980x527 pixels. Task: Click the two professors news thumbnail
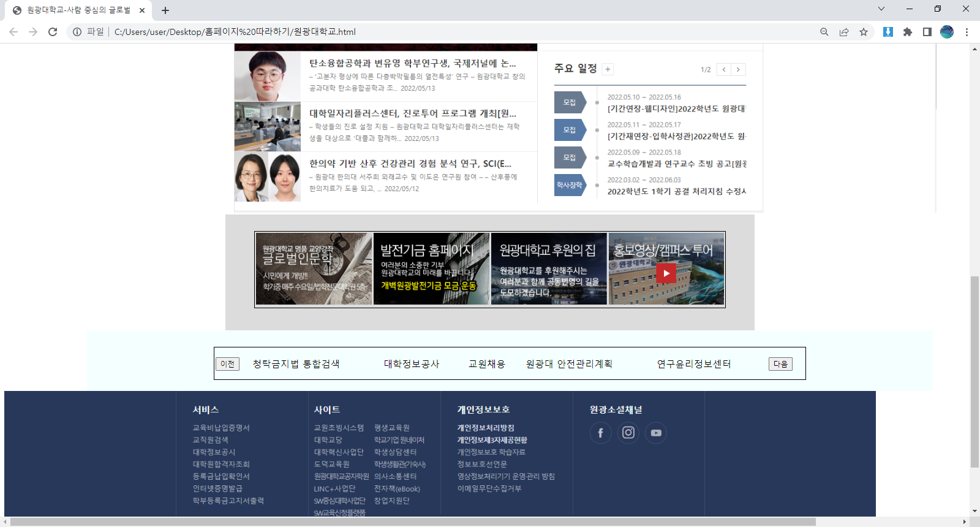268,176
